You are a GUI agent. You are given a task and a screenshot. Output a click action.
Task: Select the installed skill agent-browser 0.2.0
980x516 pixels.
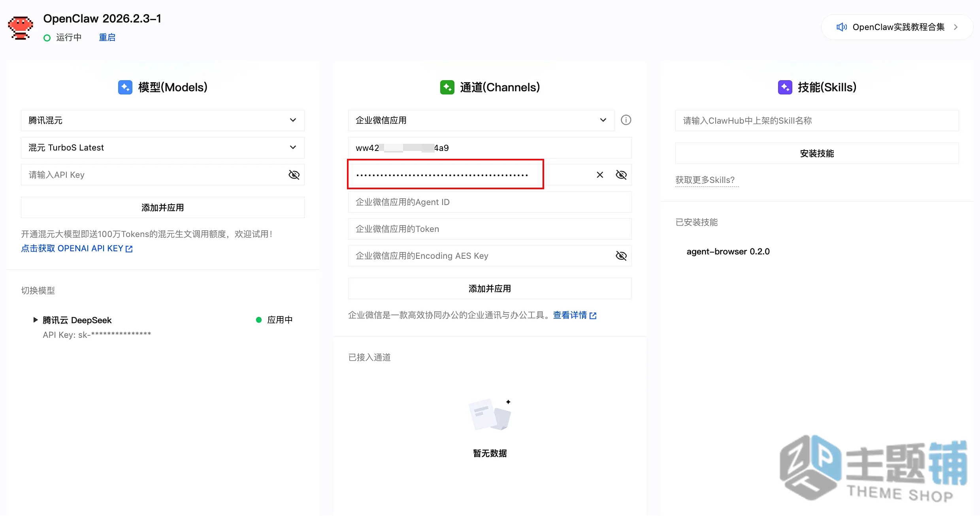[728, 251]
